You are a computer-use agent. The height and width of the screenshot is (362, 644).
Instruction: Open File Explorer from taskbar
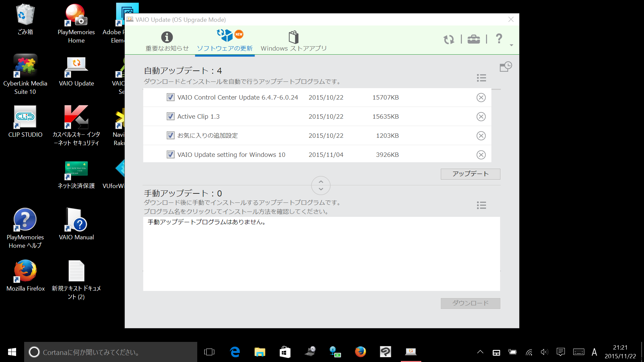260,352
